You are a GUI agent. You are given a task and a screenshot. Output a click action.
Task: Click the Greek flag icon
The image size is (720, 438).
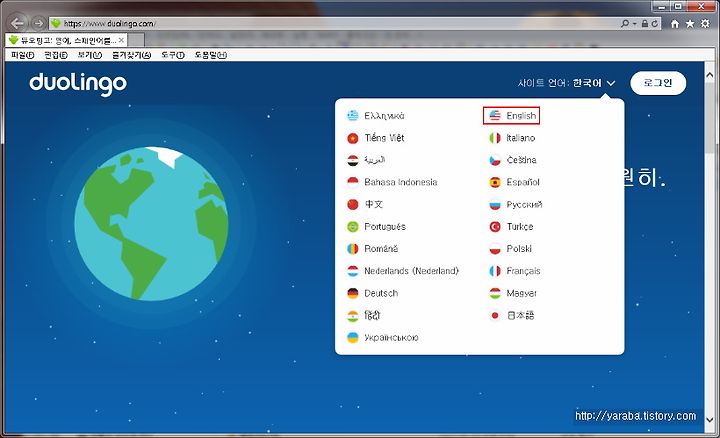[353, 116]
